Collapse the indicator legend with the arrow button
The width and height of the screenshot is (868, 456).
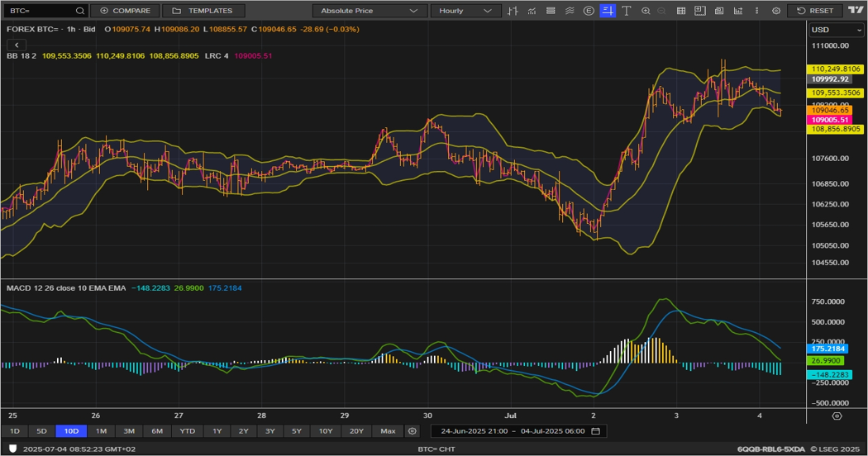point(17,45)
